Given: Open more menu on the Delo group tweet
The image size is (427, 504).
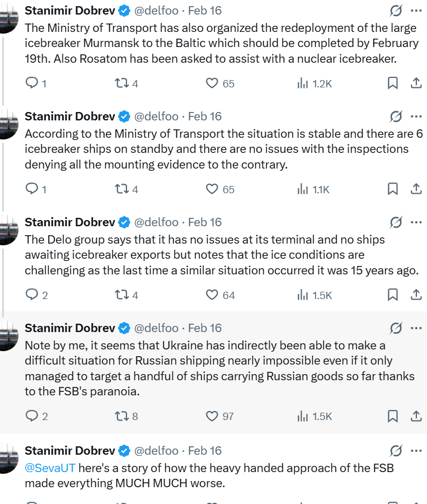Looking at the screenshot, I should 416,222.
